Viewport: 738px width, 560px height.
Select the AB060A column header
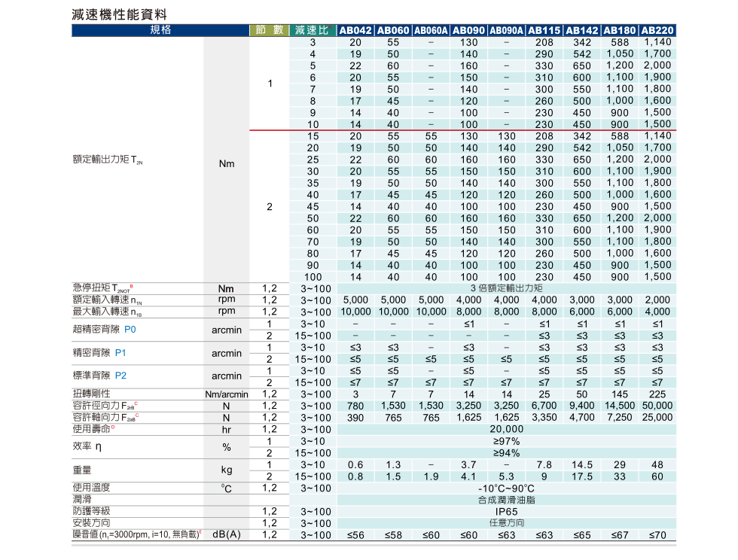[x=431, y=31]
